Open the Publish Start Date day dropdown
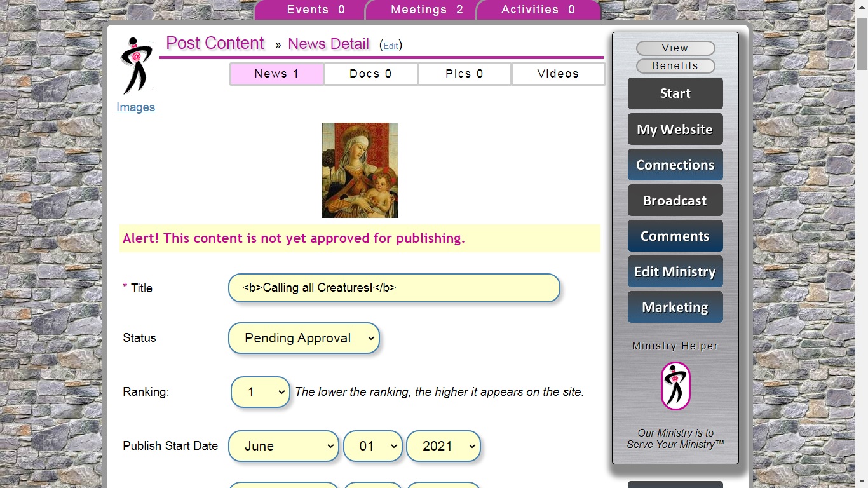The height and width of the screenshot is (488, 868). tap(373, 446)
